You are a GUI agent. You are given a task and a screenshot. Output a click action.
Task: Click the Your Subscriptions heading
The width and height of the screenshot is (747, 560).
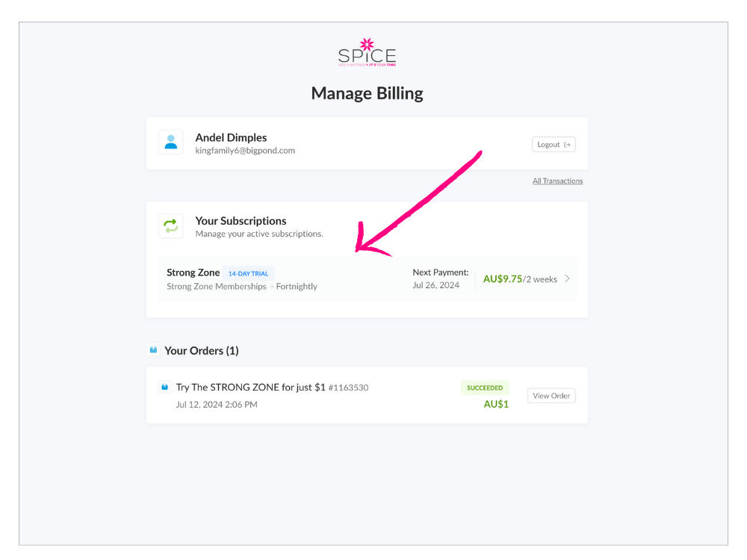[241, 221]
